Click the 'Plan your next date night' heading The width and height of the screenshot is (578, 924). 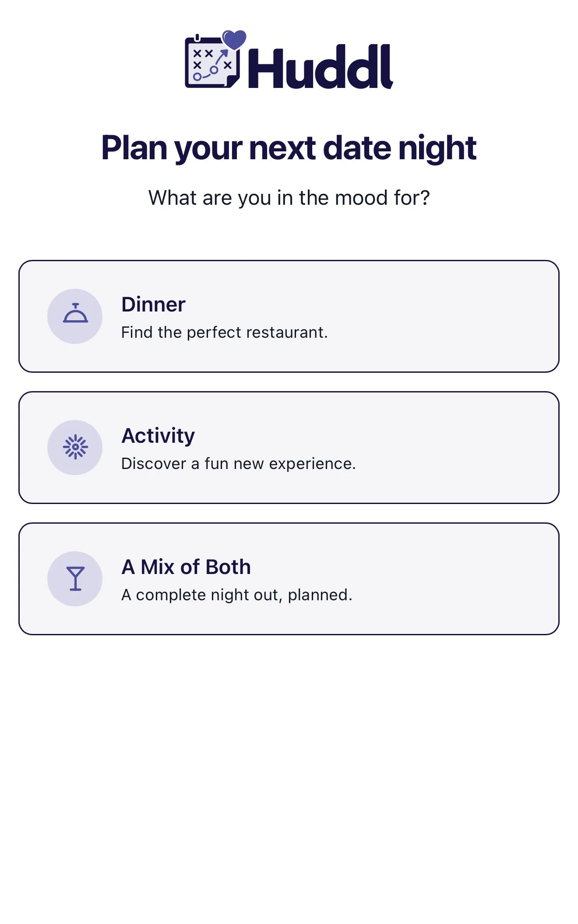tap(289, 148)
